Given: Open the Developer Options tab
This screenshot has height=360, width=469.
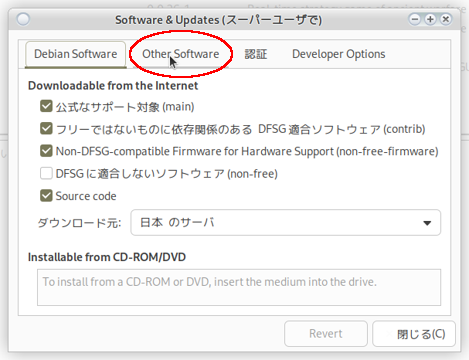Looking at the screenshot, I should tap(339, 54).
